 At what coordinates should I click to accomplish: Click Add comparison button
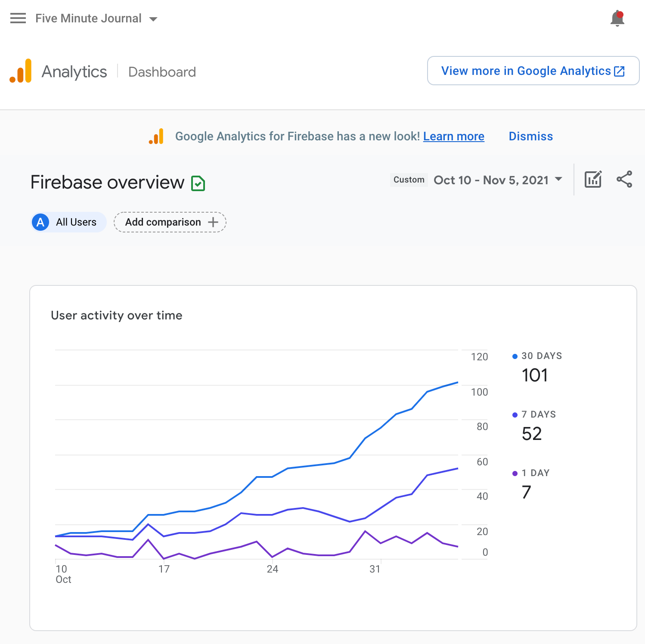pyautogui.click(x=170, y=222)
